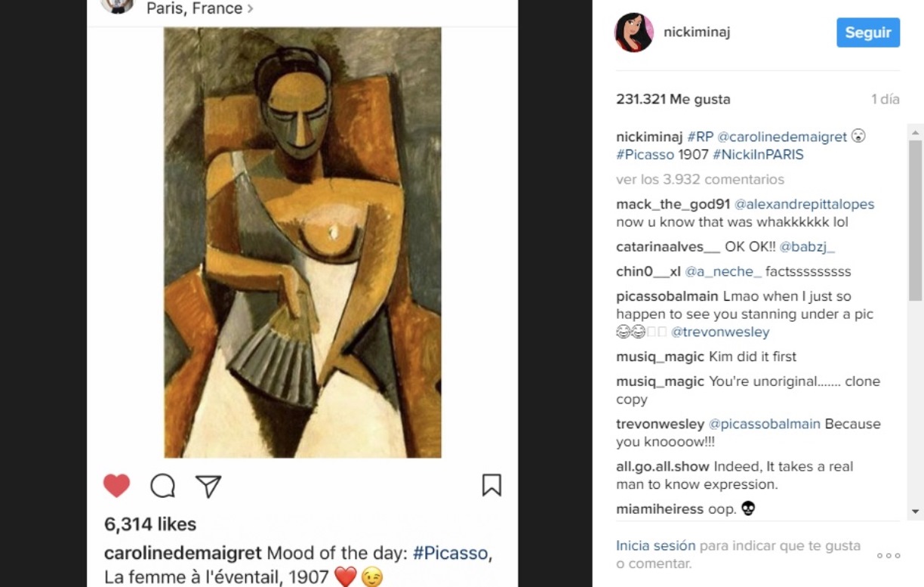Click the three dots more options icon
This screenshot has height=587, width=924.
(889, 555)
